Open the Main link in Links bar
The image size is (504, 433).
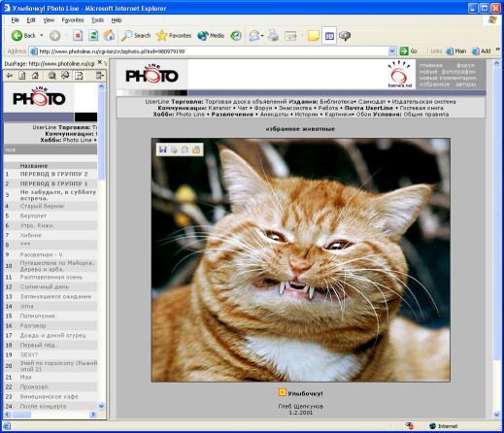[456, 51]
